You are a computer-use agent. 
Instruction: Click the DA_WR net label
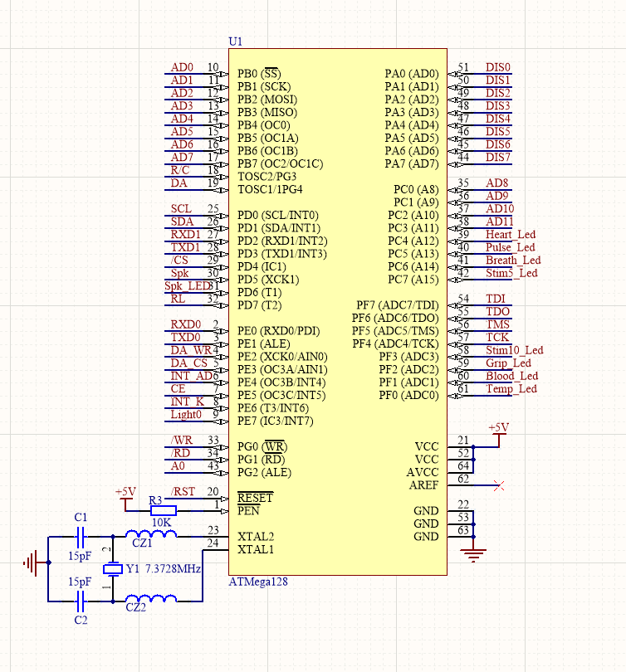point(191,351)
